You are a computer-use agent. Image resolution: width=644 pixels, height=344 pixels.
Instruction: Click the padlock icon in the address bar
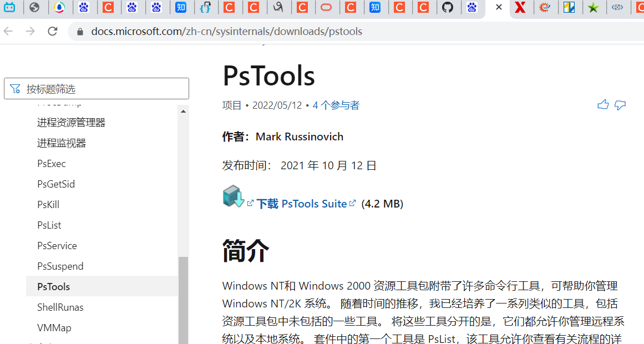point(79,32)
